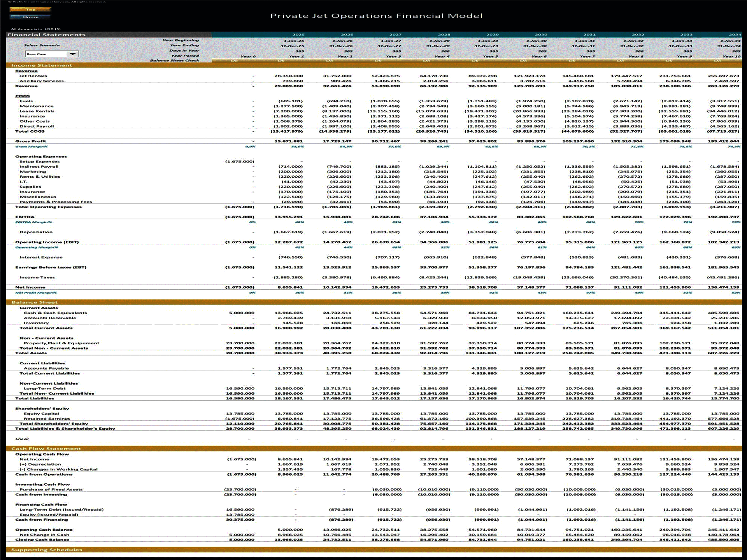Select the Accounts Receivable row label

pos(50,318)
